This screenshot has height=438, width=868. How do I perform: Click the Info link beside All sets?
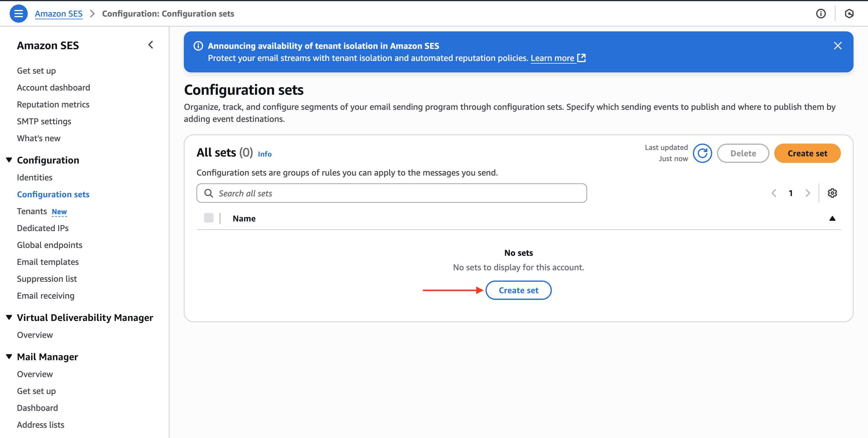tap(265, 154)
